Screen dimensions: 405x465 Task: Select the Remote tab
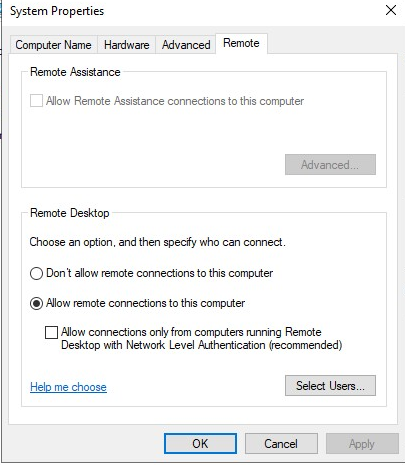coord(241,43)
